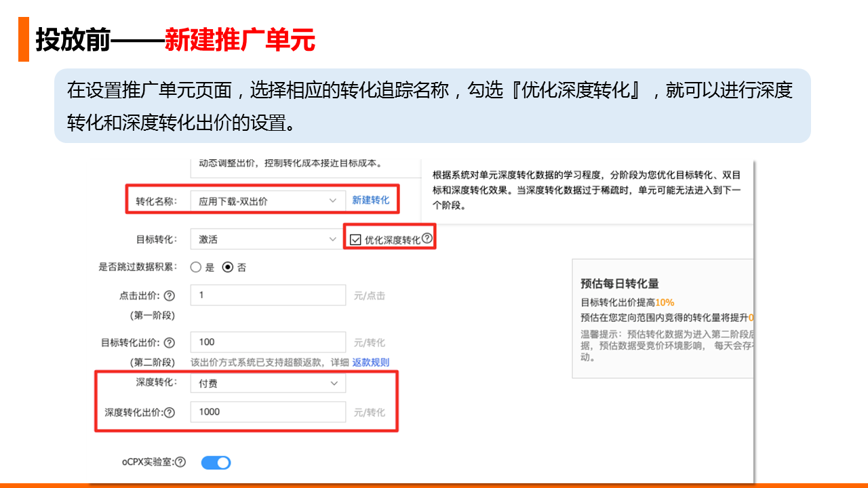Click the 转化名称 field label
868x488 pixels.
coord(156,201)
